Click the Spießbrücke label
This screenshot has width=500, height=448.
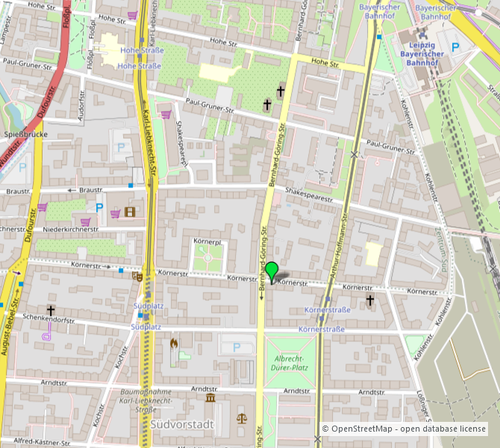[26, 134]
